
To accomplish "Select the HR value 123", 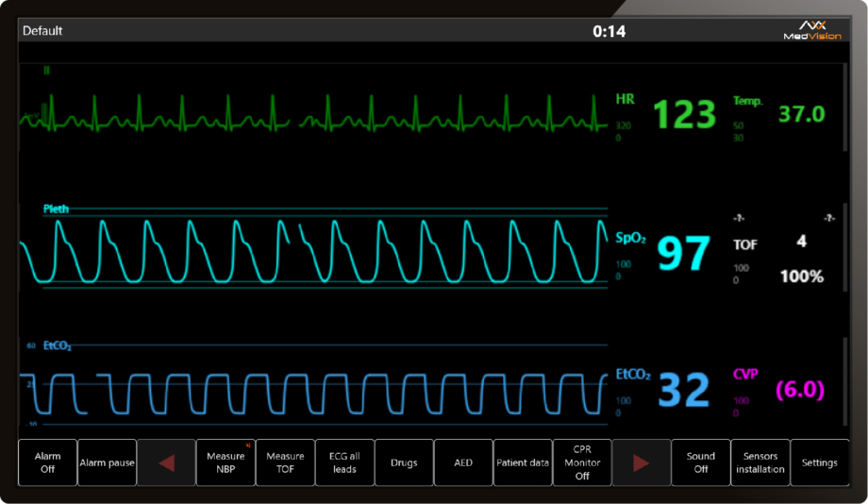I will point(685,114).
